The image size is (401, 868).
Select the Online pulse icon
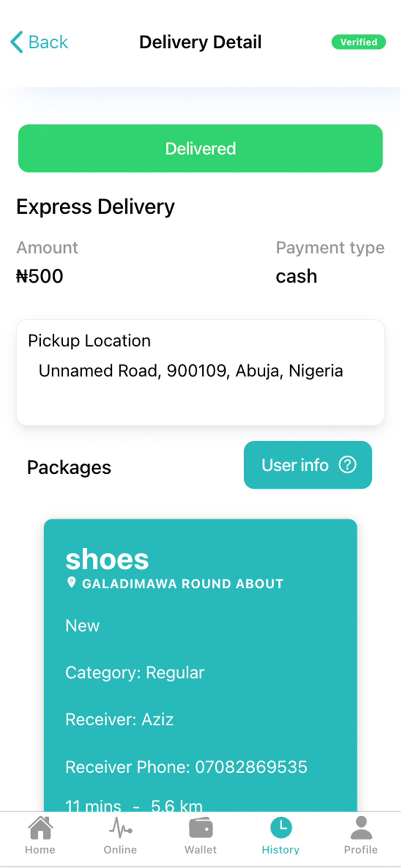tap(120, 828)
